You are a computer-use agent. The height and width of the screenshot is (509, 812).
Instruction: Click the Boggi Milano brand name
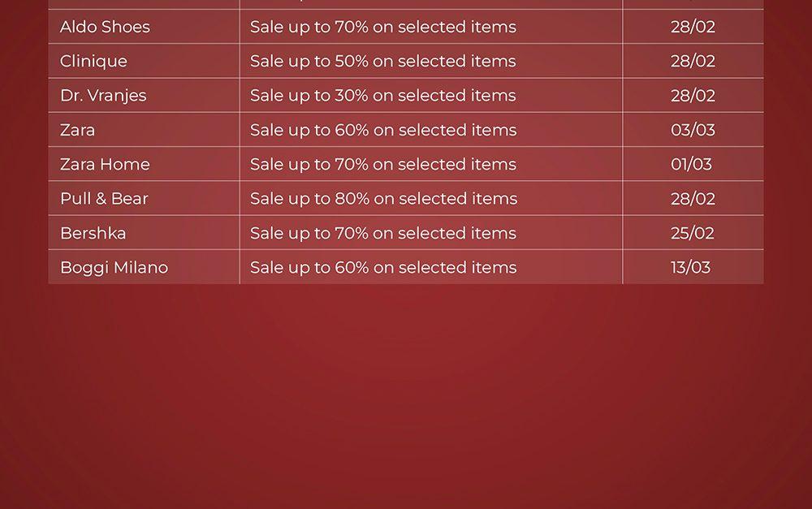tap(114, 267)
